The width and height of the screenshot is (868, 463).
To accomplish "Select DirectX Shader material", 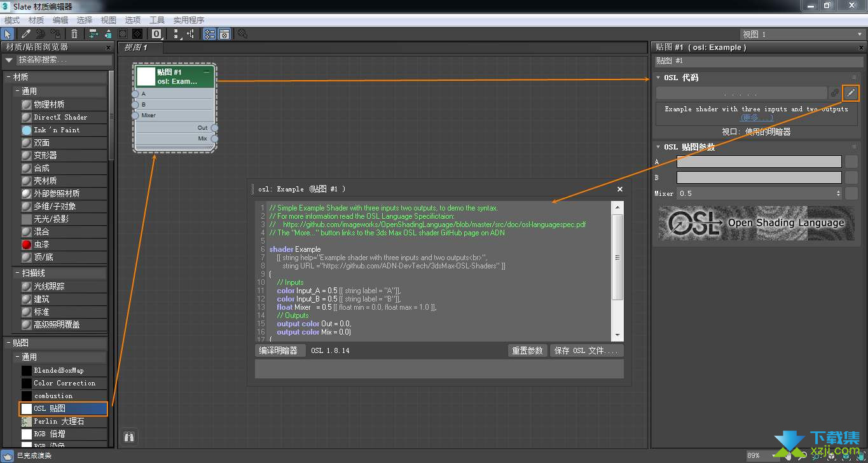I will click(x=63, y=117).
